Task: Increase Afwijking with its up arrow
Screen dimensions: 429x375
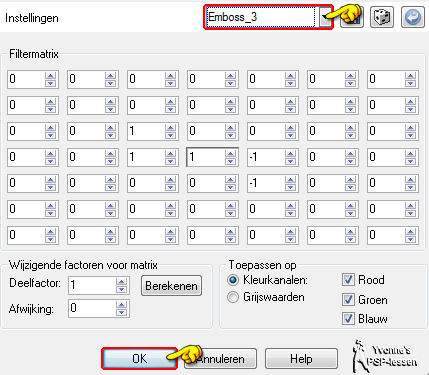Action: (121, 304)
